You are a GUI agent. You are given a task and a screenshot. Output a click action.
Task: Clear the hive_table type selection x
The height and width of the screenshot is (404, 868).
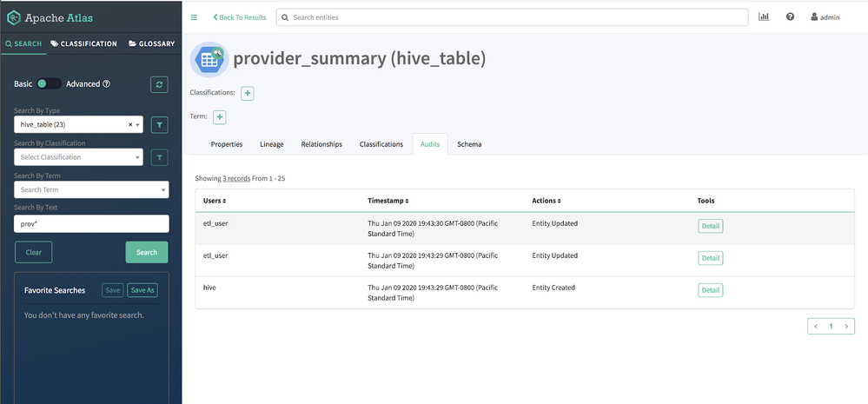tap(130, 124)
